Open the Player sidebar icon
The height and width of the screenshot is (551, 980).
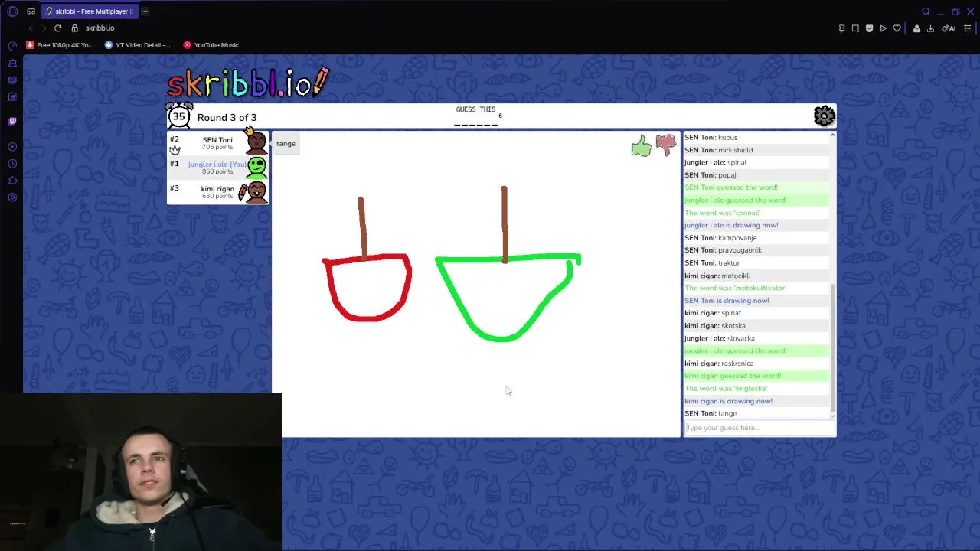click(12, 147)
